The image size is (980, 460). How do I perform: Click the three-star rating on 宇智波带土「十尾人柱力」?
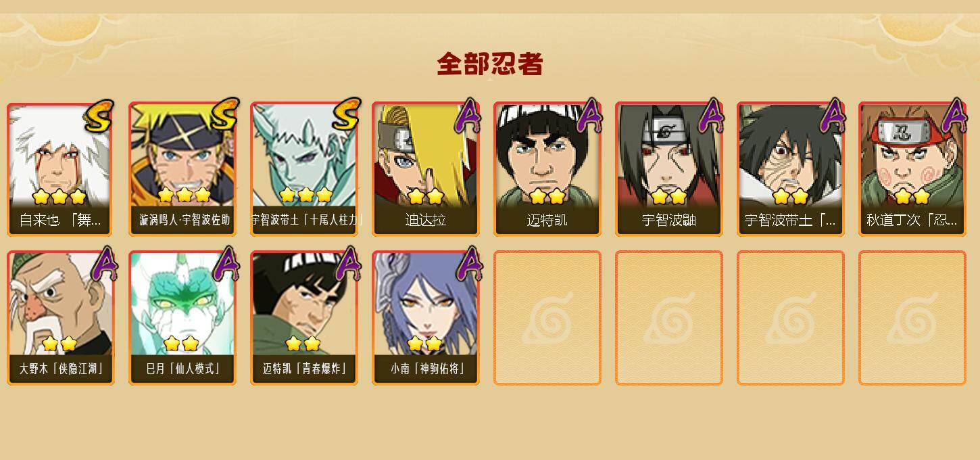[305, 195]
